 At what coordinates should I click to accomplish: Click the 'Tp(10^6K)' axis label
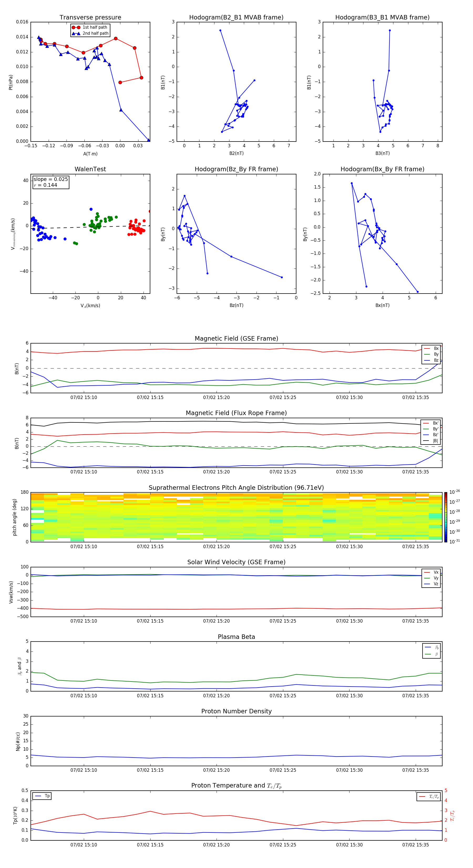(x=15, y=815)
